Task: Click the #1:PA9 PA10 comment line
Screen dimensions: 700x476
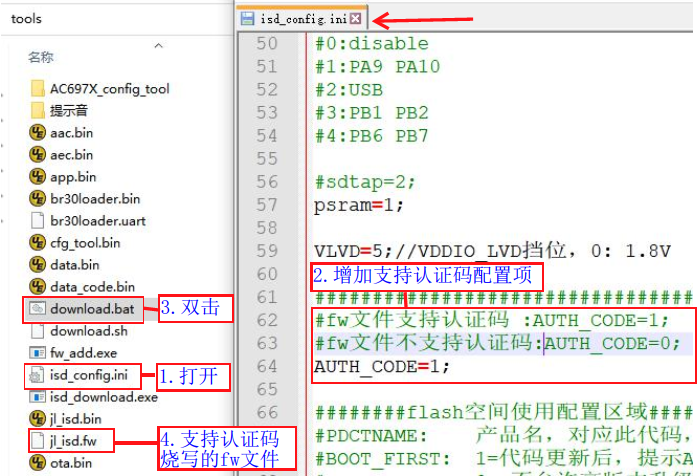Action: tap(377, 67)
